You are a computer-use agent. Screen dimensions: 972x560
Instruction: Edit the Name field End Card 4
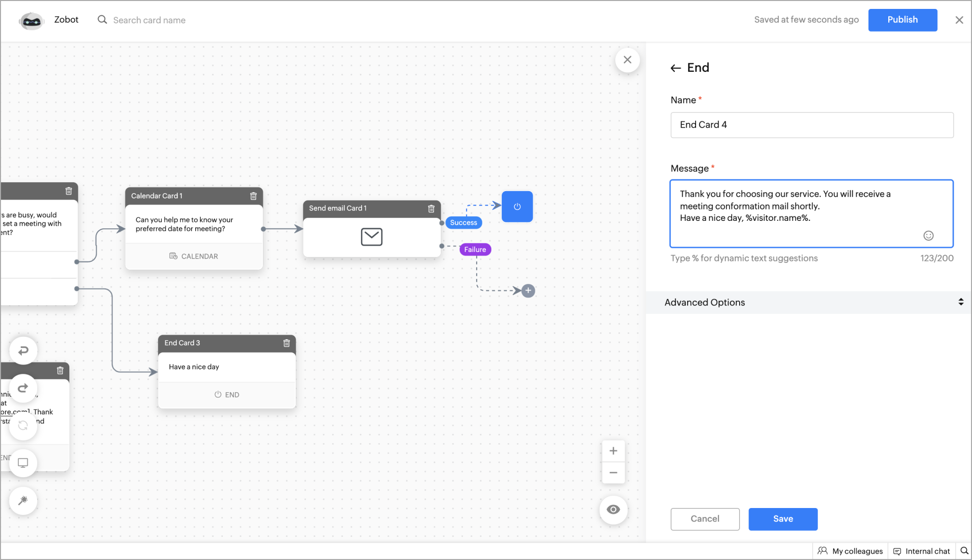click(812, 125)
